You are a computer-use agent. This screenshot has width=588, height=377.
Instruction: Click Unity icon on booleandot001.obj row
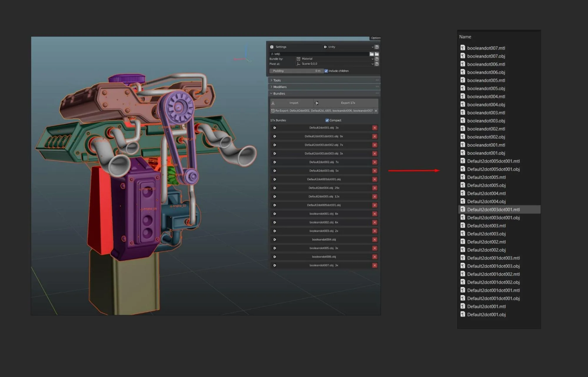point(274,214)
